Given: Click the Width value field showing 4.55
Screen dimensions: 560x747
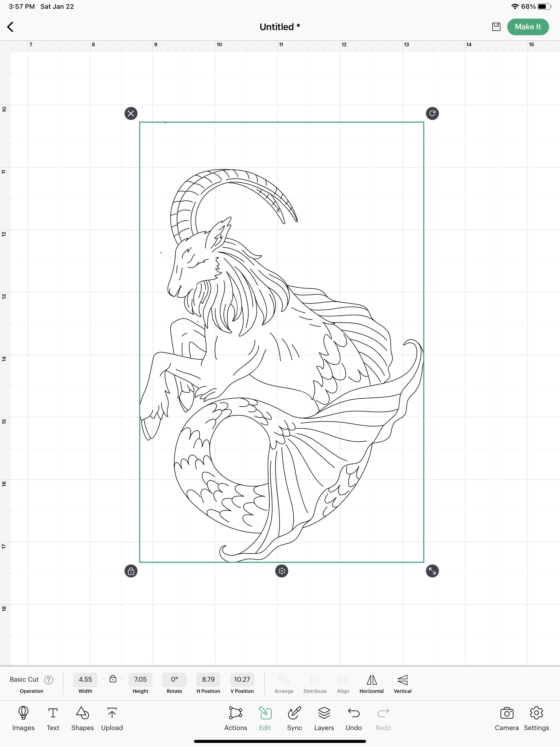Looking at the screenshot, I should click(x=85, y=679).
